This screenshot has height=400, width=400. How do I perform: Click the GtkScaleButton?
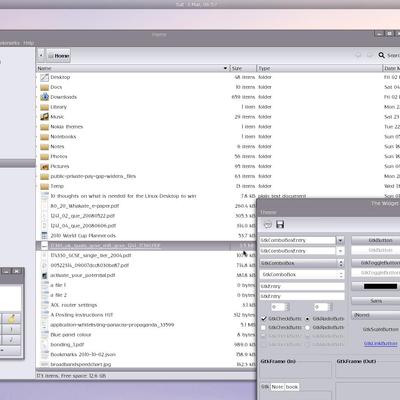pyautogui.click(x=380, y=329)
